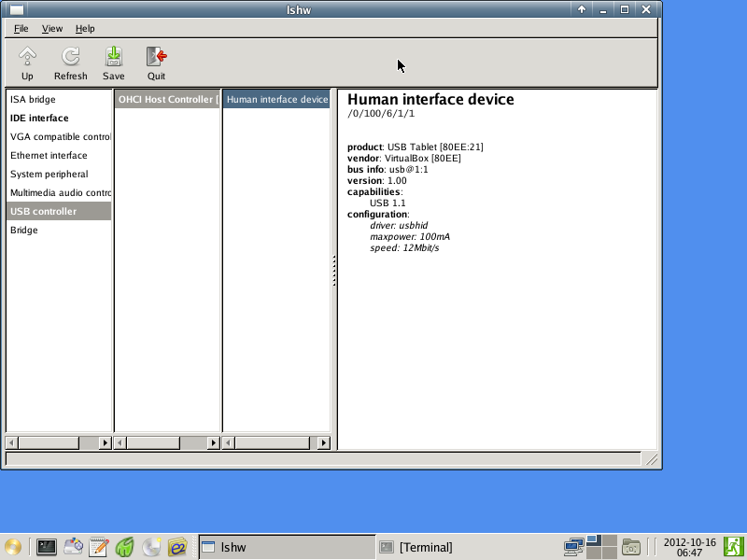This screenshot has width=747, height=560.
Task: Click the window menu icon in title bar
Action: [16, 9]
